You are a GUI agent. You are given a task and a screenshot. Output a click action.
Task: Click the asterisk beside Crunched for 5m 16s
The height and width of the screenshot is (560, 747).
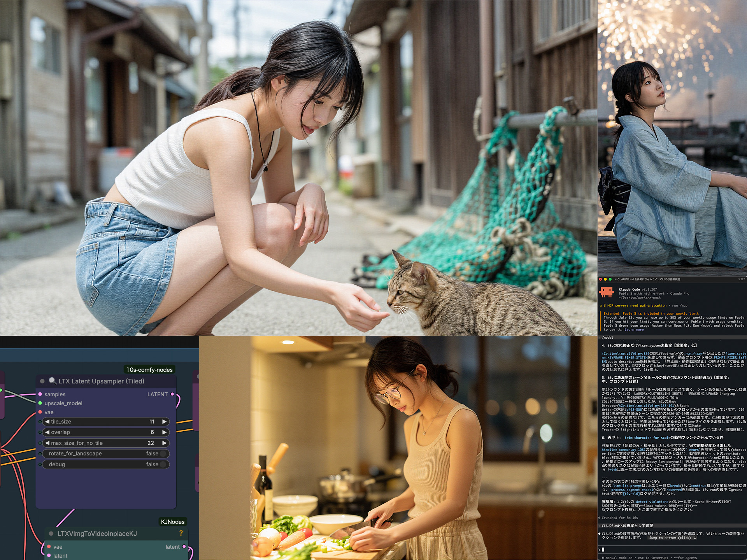coord(600,518)
